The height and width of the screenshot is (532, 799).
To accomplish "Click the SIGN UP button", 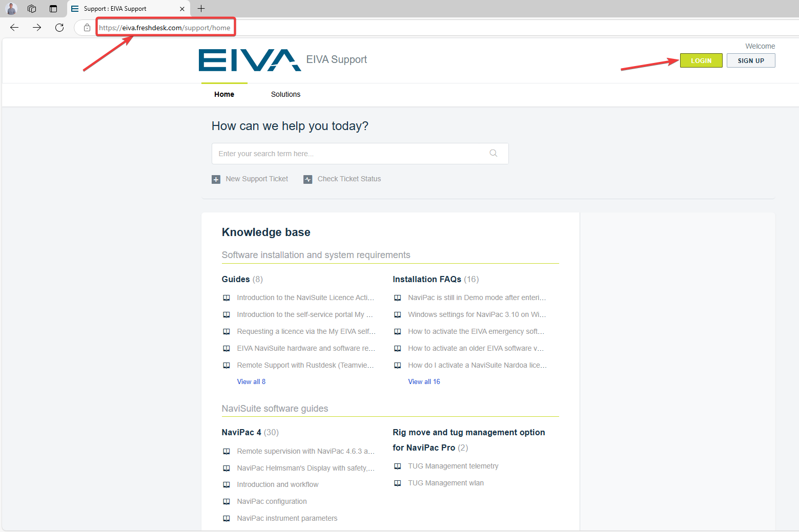I will (751, 60).
